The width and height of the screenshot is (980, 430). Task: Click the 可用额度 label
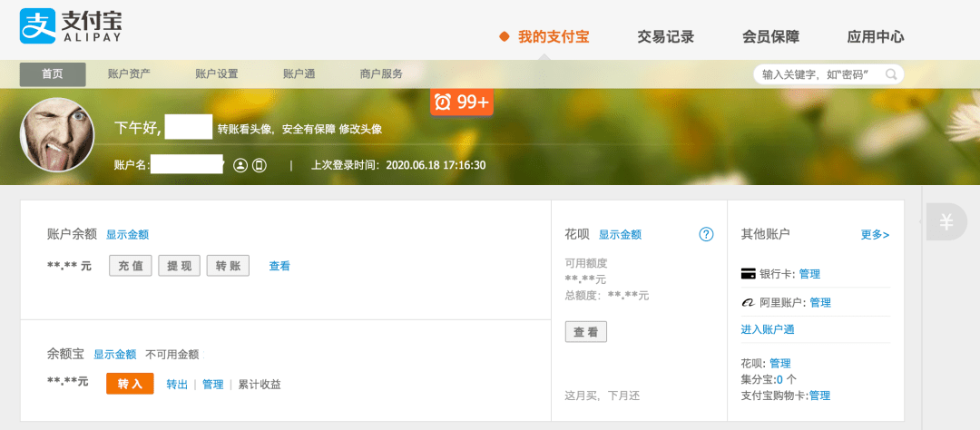coord(585,263)
